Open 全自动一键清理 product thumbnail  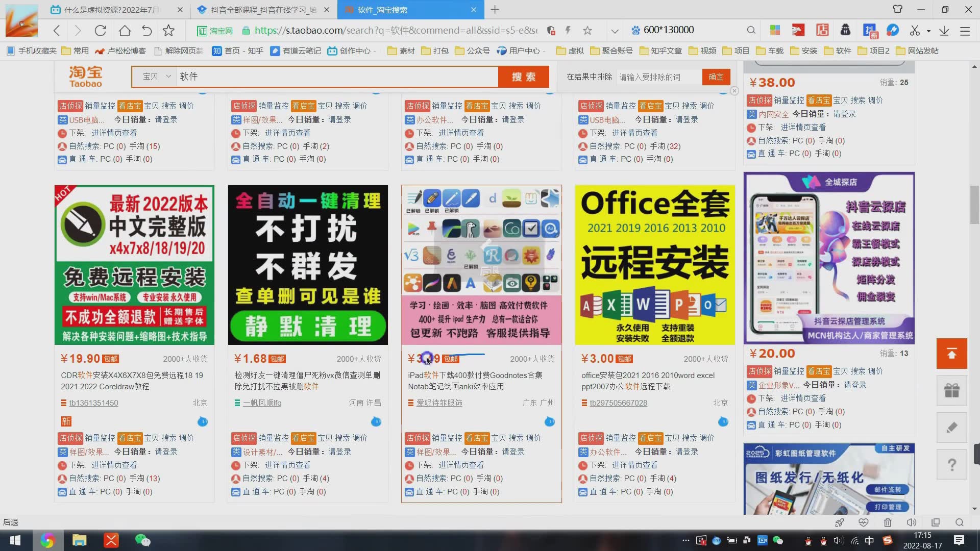tap(308, 265)
